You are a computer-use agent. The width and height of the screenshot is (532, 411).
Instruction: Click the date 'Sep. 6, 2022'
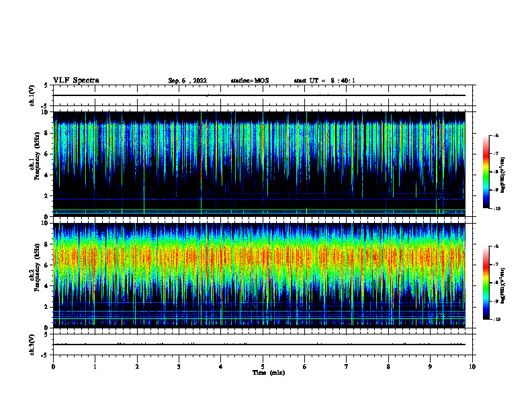coord(187,81)
